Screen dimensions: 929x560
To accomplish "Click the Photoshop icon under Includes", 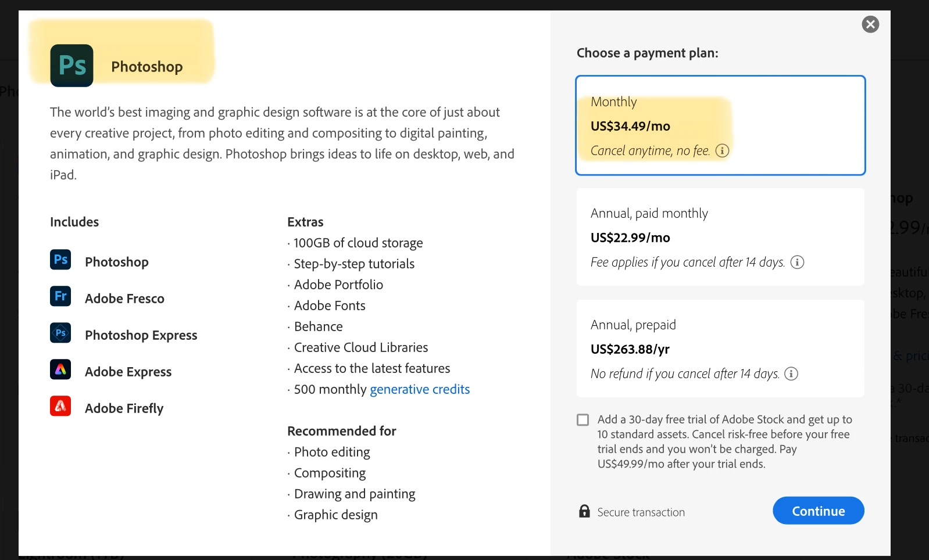I will (60, 260).
